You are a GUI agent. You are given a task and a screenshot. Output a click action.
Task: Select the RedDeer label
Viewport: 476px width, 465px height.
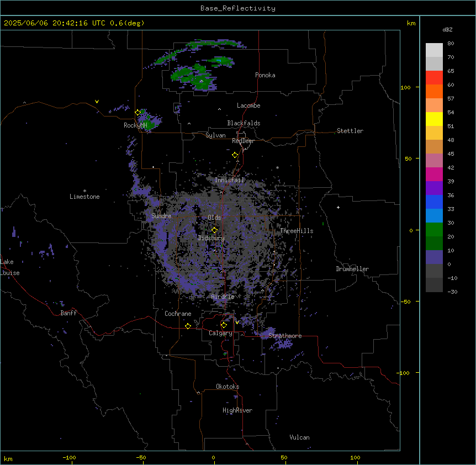click(x=243, y=141)
